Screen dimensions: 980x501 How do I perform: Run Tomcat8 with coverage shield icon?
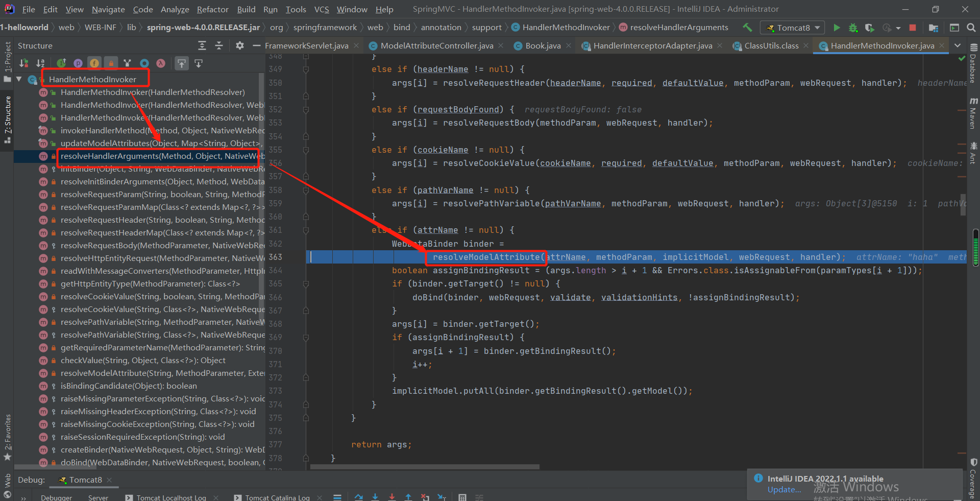point(870,28)
